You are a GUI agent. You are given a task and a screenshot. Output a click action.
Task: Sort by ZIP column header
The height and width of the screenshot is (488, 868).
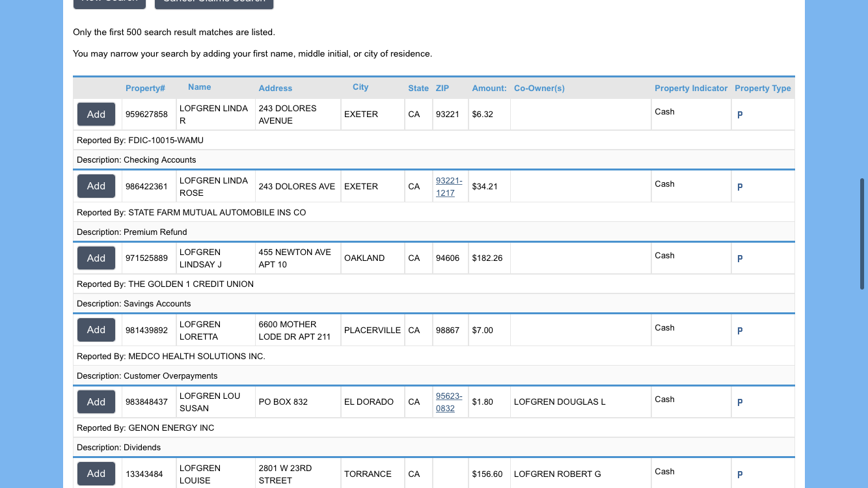pyautogui.click(x=442, y=88)
